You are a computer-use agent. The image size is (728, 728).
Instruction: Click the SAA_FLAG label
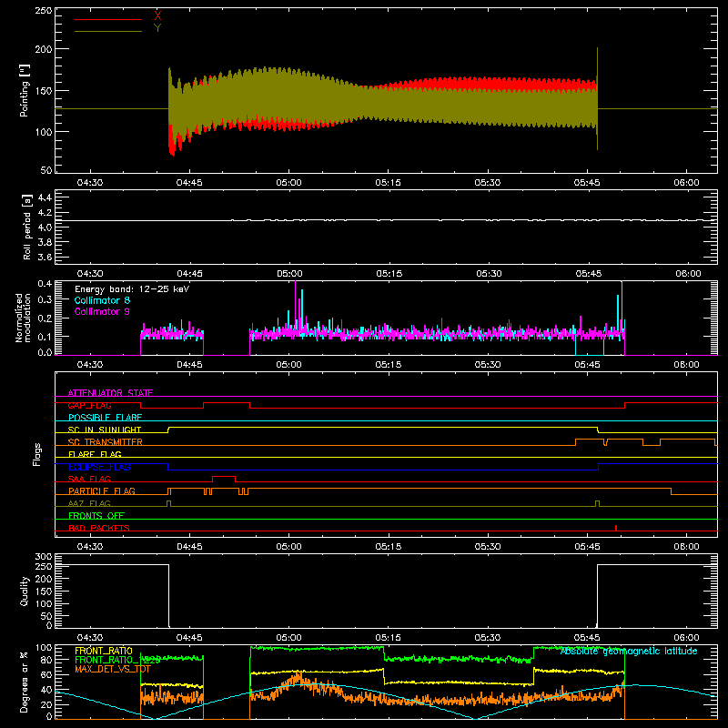click(x=89, y=479)
